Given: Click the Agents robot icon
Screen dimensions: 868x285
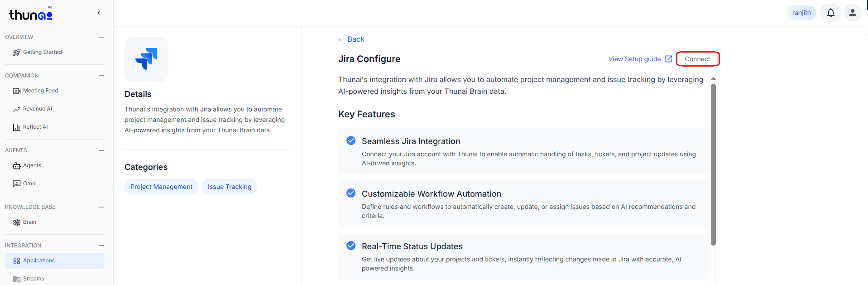Looking at the screenshot, I should click(17, 166).
